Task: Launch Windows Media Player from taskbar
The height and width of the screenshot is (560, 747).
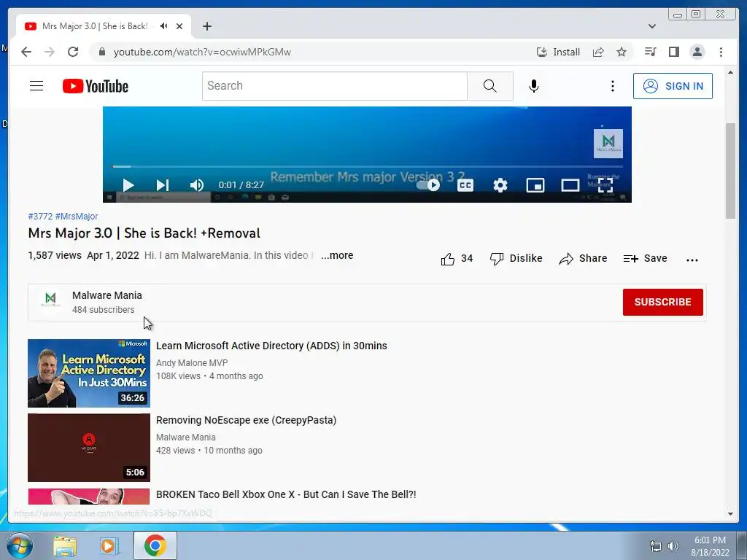Action: coord(109,546)
